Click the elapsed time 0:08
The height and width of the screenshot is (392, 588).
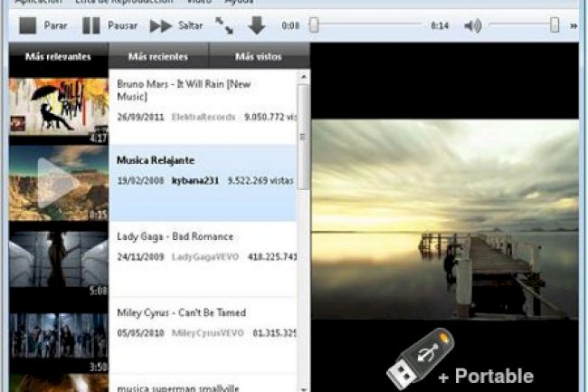[x=290, y=25]
